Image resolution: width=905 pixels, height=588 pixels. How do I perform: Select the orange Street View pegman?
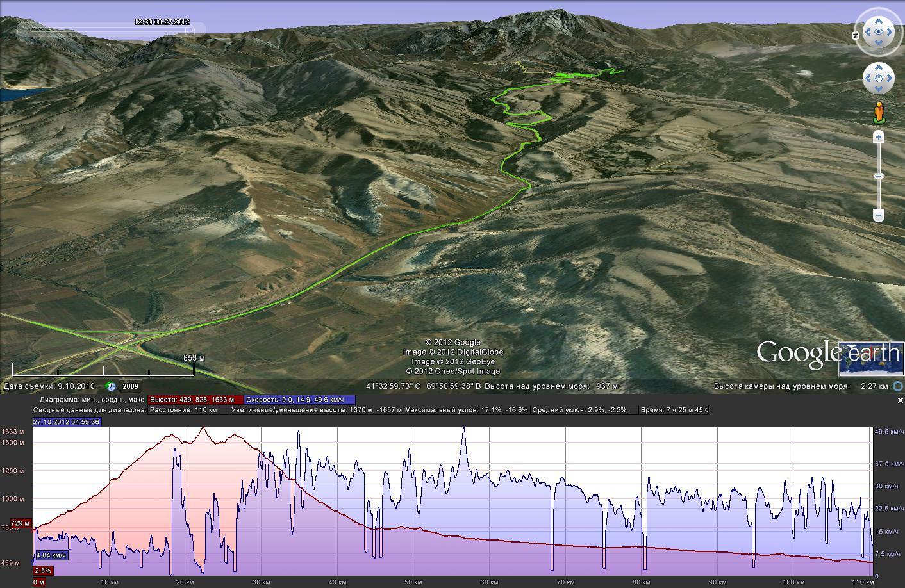[879, 113]
